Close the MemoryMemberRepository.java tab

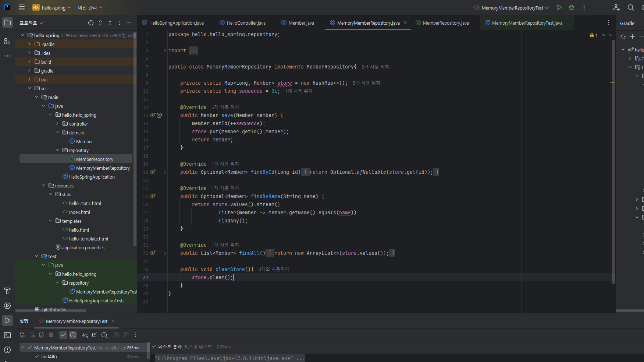[x=405, y=22]
